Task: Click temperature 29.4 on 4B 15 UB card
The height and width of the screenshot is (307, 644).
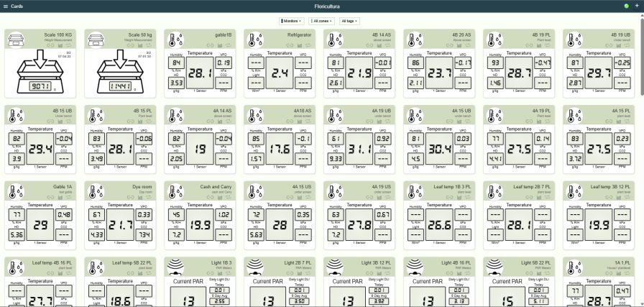Action: 40,149
